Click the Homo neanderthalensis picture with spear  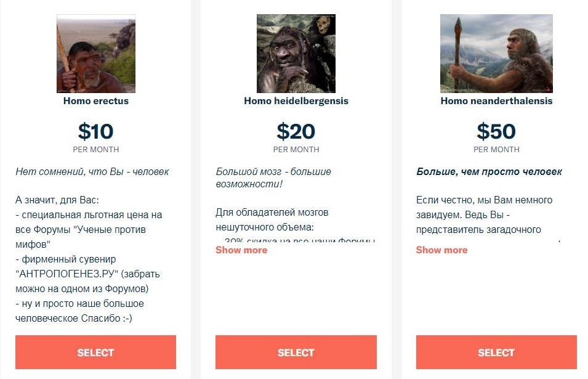[x=496, y=54]
